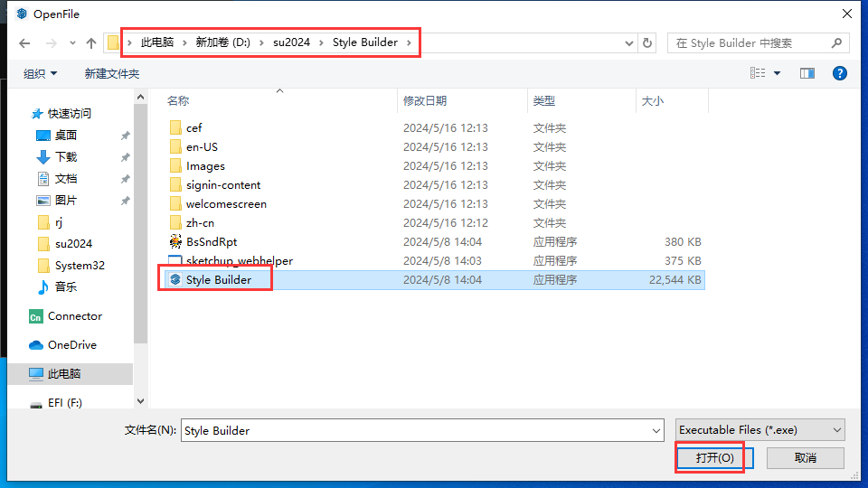Screen dimensions: 868x488
Task: Click the pin icon beside 图片
Action: click(x=125, y=201)
